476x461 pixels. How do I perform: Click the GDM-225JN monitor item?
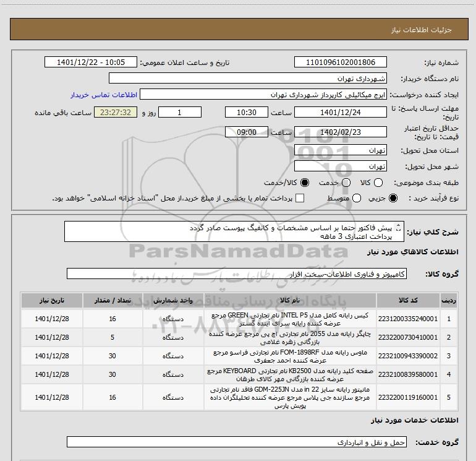[x=290, y=397]
